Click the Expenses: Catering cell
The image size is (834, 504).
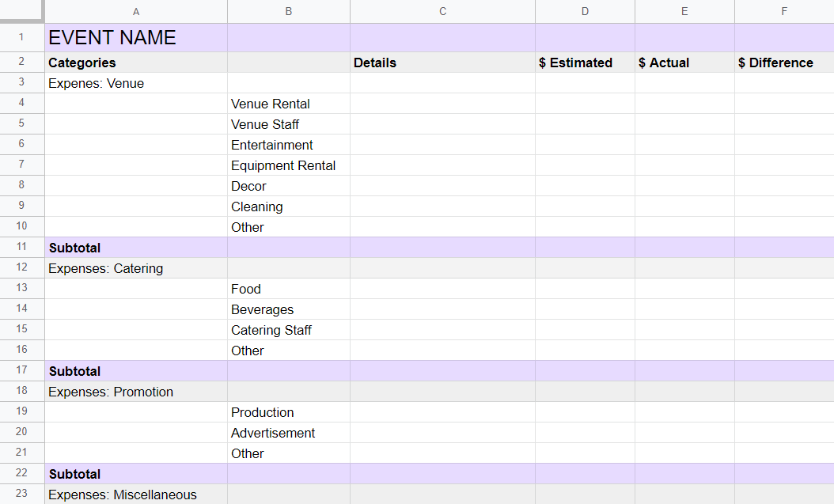pos(136,268)
